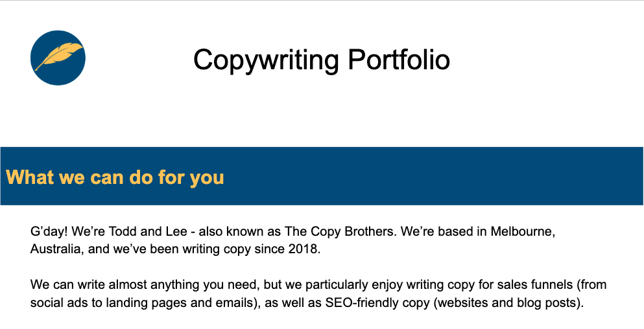Image resolution: width=644 pixels, height=329 pixels.
Task: Click the "What we can do for you" heading
Action: pyautogui.click(x=115, y=177)
